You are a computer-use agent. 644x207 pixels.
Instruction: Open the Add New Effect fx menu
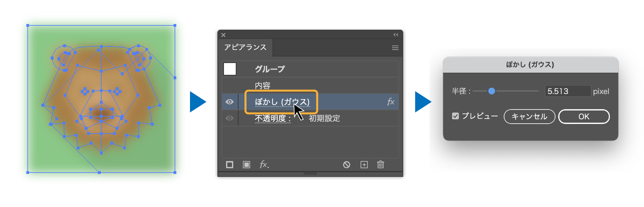(x=264, y=164)
